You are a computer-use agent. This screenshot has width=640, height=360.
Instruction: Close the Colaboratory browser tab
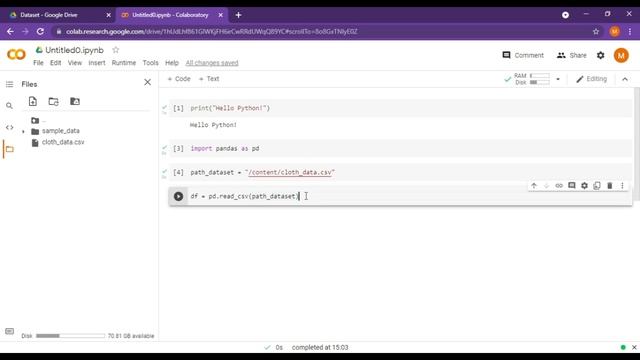click(x=220, y=15)
